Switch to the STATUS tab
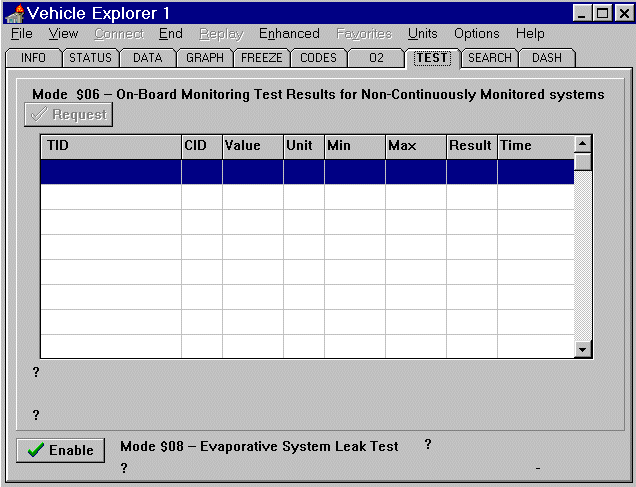 tap(90, 58)
